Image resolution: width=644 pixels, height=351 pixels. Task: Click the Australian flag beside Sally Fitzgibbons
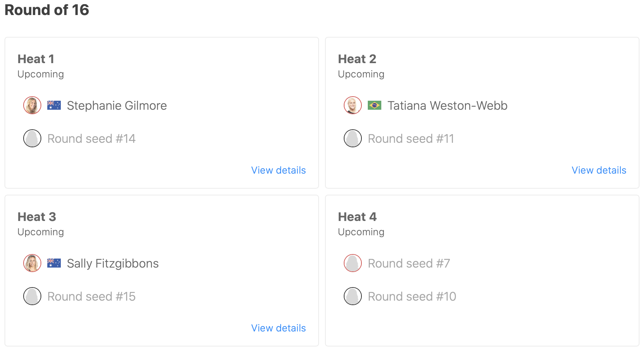54,263
